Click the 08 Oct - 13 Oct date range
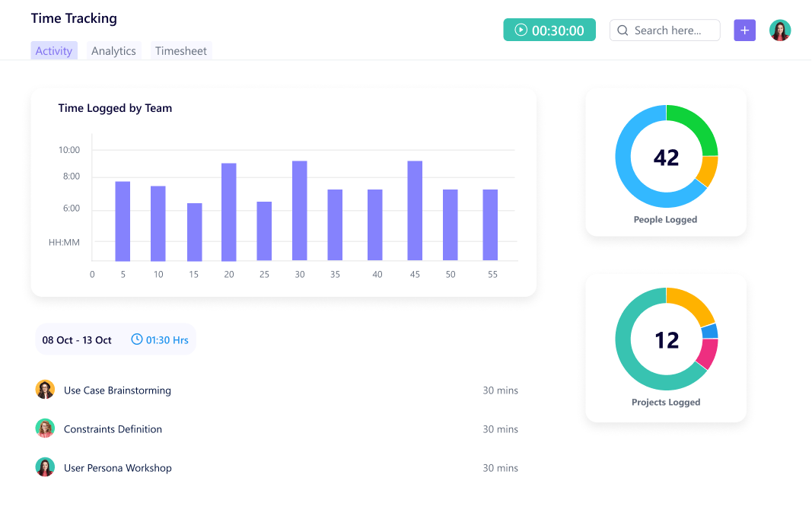This screenshot has height=516, width=812. (78, 339)
